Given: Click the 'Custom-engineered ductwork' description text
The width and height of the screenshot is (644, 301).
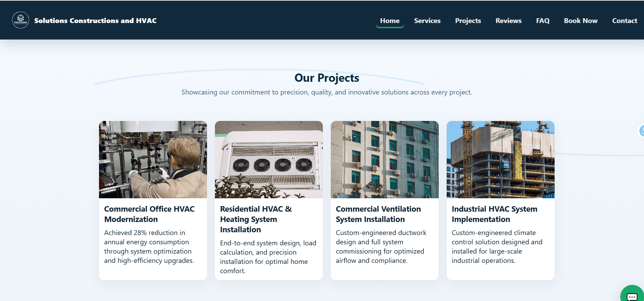Looking at the screenshot, I should (x=381, y=247).
